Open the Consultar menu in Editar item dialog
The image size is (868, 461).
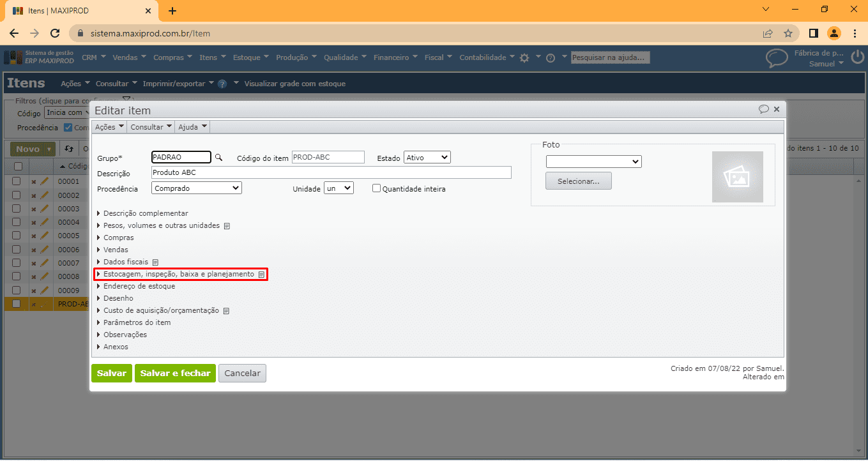151,127
